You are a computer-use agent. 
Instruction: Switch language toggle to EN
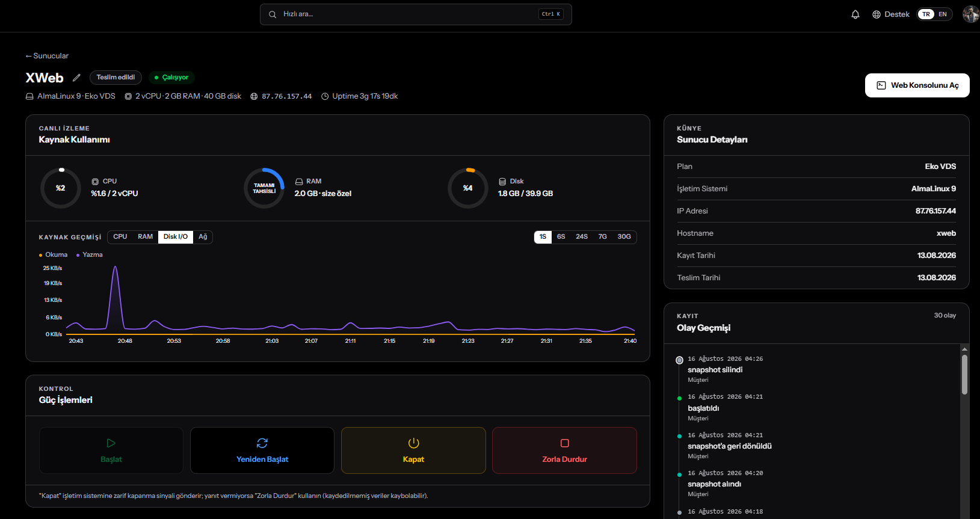pos(943,14)
